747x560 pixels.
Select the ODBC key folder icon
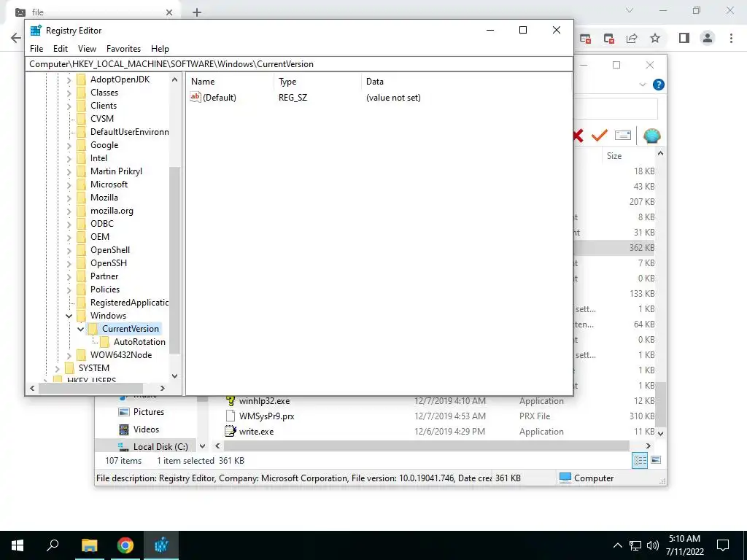click(x=82, y=224)
